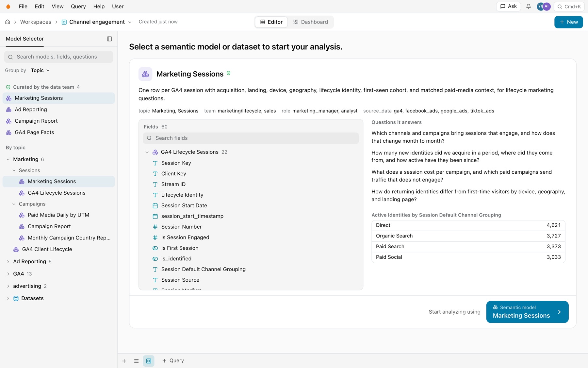This screenshot has width=588, height=368.
Task: Collapse the Sessions subgroup
Action: click(14, 170)
